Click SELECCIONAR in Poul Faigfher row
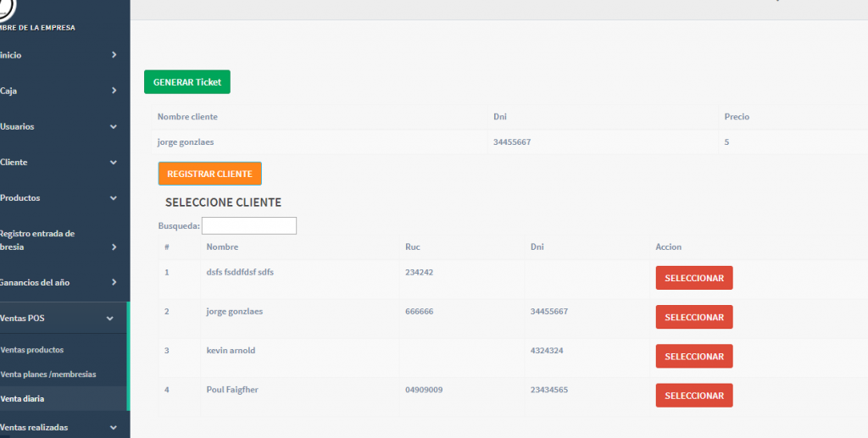This screenshot has height=438, width=868. point(693,396)
